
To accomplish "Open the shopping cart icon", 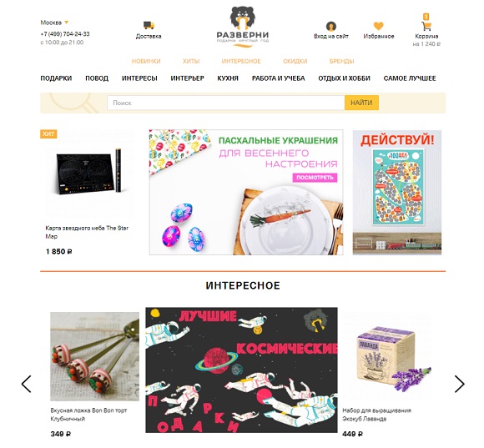I will [x=426, y=26].
